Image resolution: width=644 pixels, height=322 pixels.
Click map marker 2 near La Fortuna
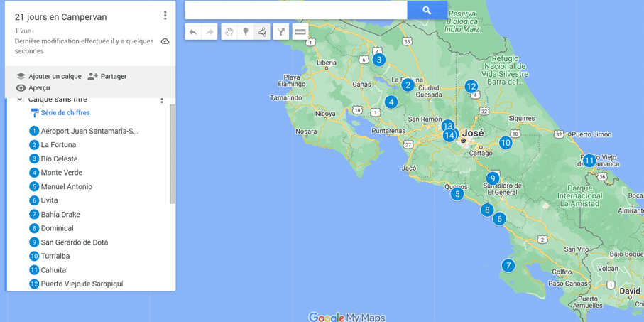[408, 85]
